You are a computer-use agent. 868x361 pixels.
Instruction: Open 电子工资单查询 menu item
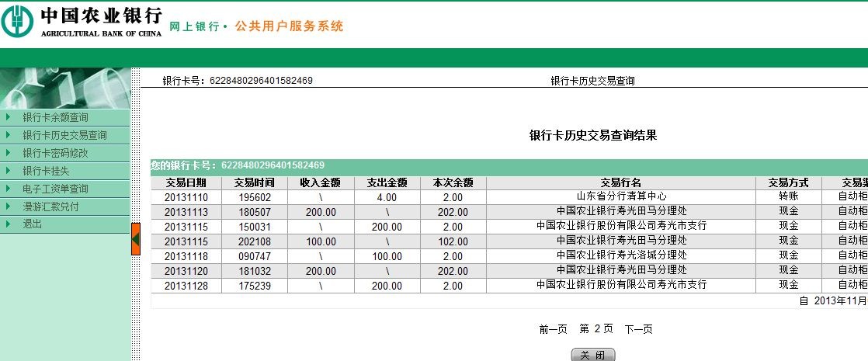[x=55, y=189]
